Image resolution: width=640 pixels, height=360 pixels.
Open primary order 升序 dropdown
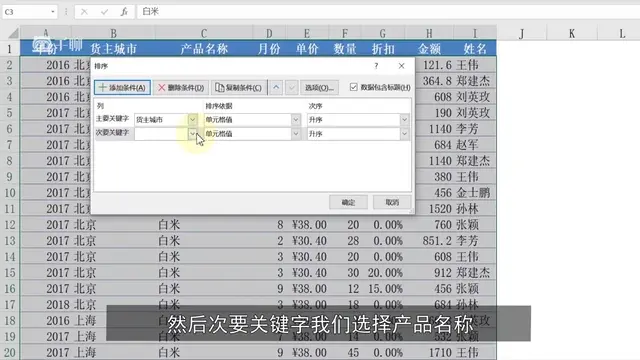point(404,120)
